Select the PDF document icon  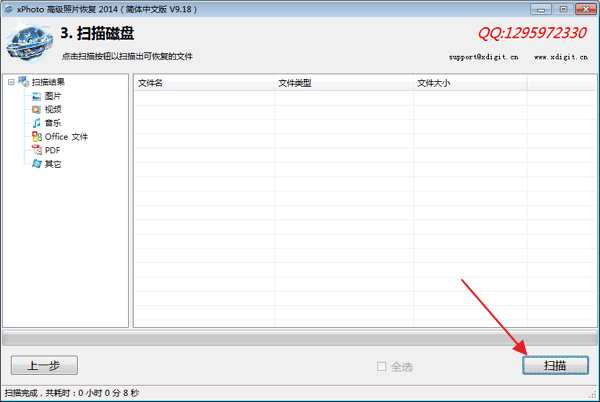pyautogui.click(x=37, y=150)
